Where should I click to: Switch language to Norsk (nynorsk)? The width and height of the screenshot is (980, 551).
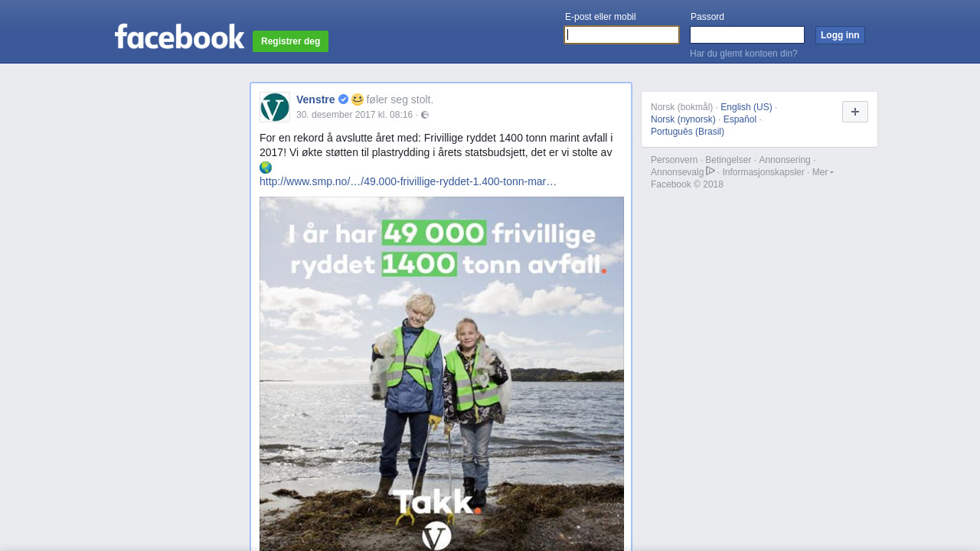click(683, 119)
